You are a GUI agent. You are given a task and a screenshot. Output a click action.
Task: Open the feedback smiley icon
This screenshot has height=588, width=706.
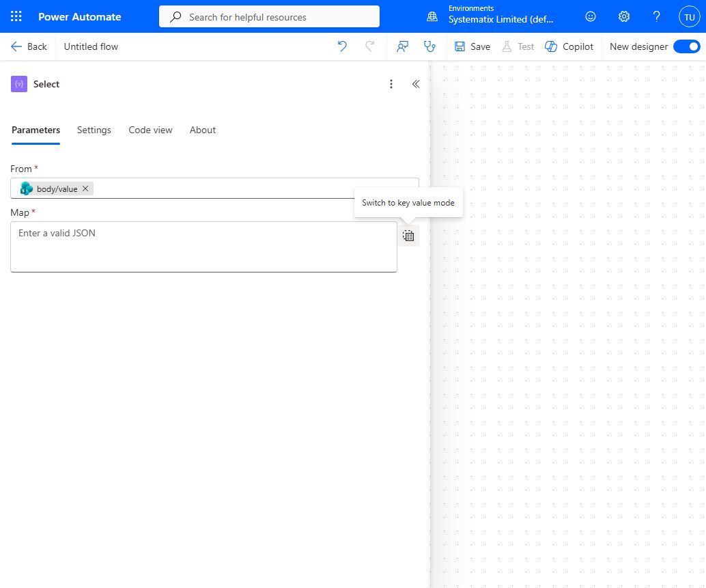coord(591,16)
